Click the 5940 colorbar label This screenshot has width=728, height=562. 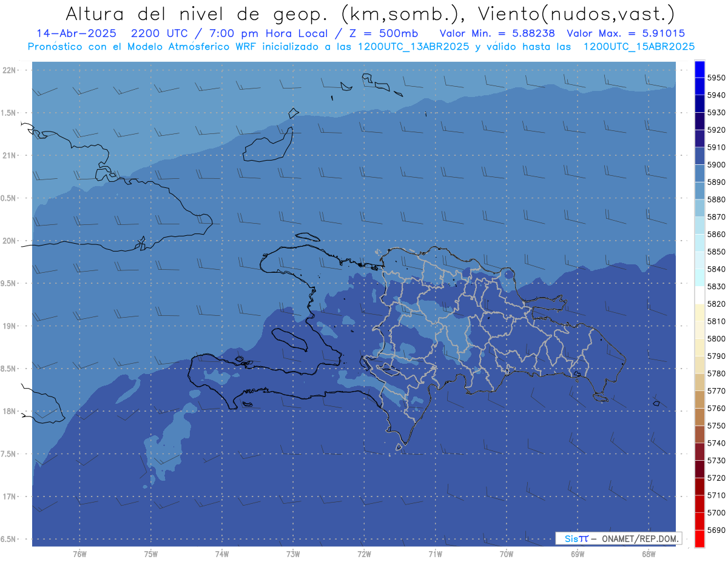click(716, 95)
